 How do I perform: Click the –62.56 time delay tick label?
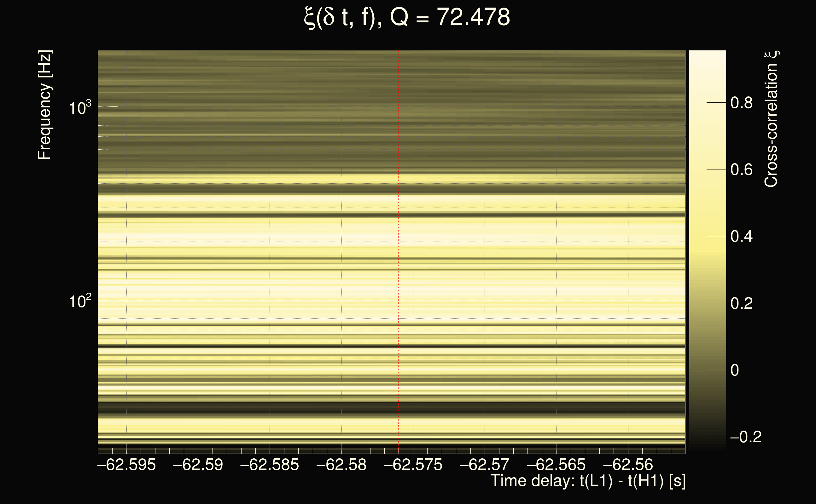(x=628, y=465)
